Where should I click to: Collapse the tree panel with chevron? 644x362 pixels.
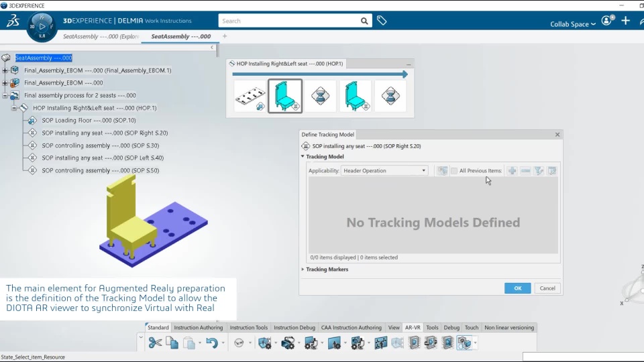coord(212,47)
